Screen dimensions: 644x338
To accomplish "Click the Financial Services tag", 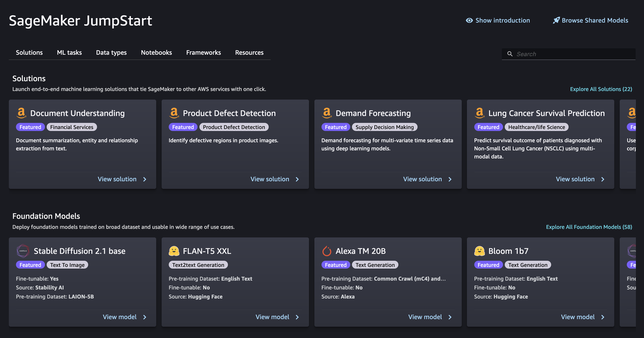I will (x=72, y=127).
